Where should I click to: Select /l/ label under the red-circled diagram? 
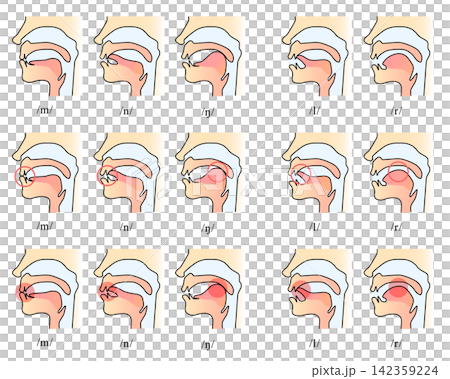point(314,226)
